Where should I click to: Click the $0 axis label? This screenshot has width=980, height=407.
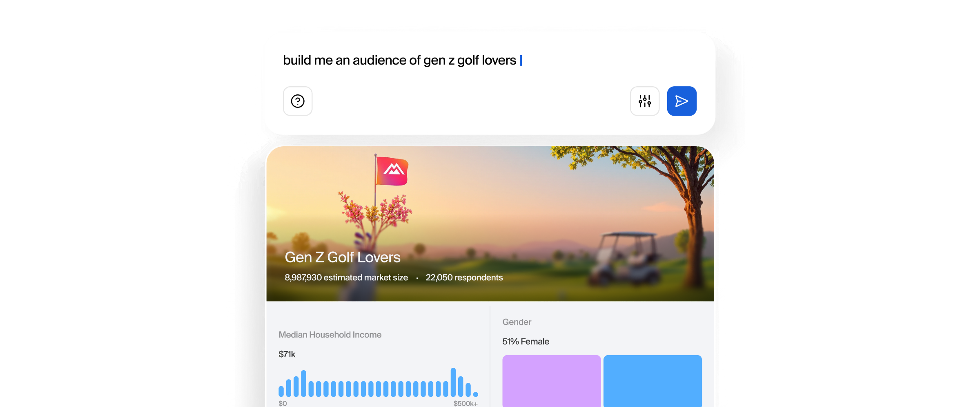point(283,403)
